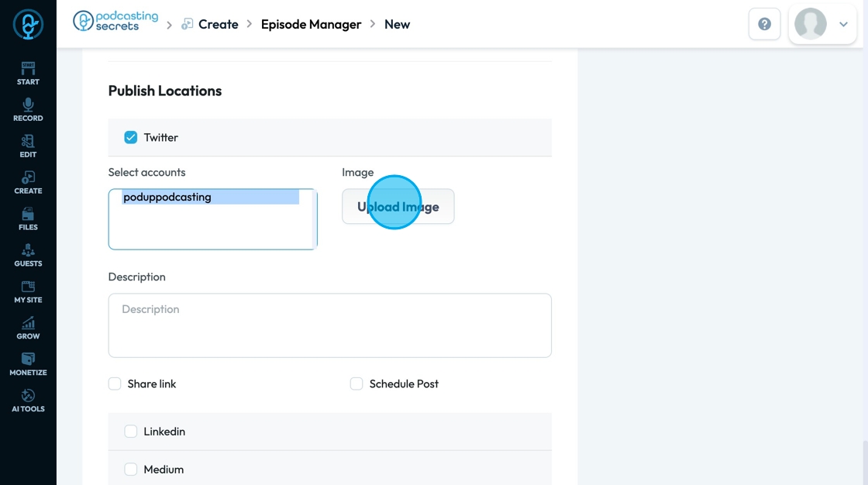Open the Guests section

(28, 255)
